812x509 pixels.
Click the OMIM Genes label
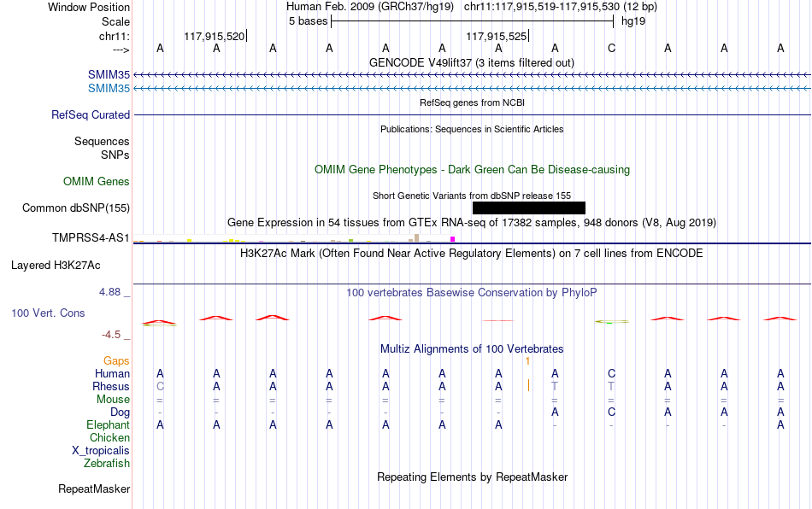97,182
